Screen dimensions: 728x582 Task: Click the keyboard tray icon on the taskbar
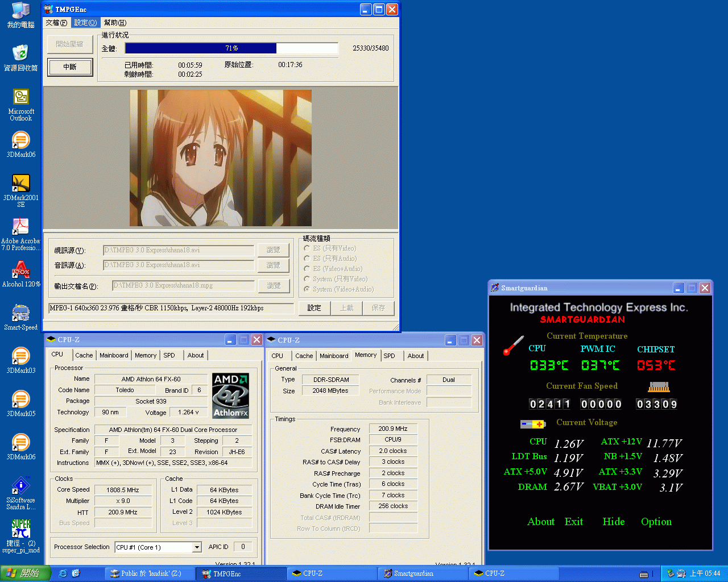point(644,574)
